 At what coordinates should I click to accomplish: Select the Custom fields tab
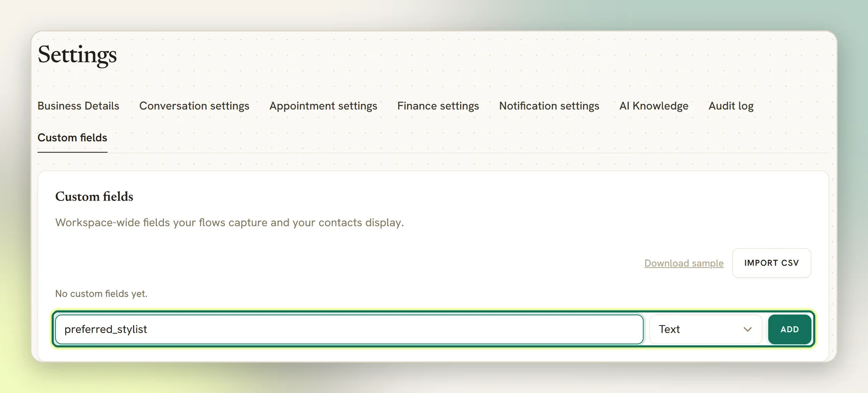[x=72, y=138]
